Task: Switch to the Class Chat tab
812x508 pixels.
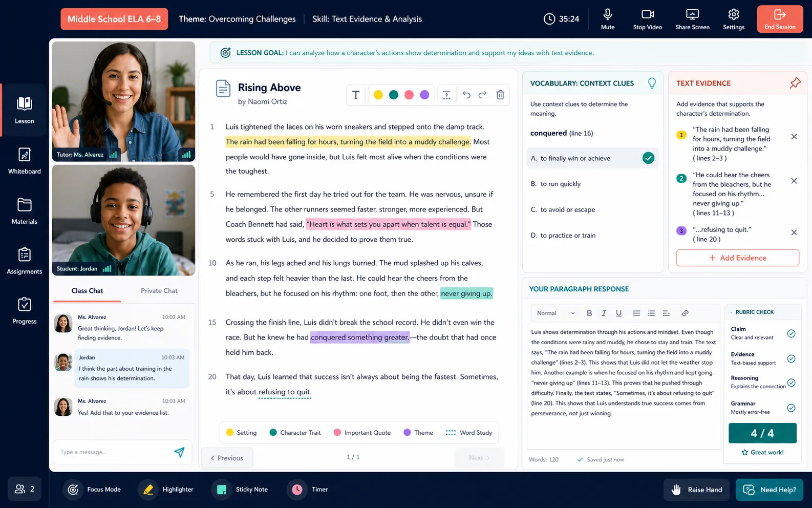Action: coord(87,291)
